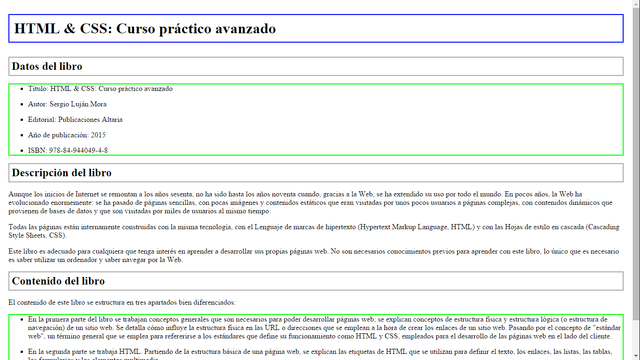Image resolution: width=640 pixels, height=360 pixels.
Task: Click the Descripción del libro heading
Action: coord(316,173)
